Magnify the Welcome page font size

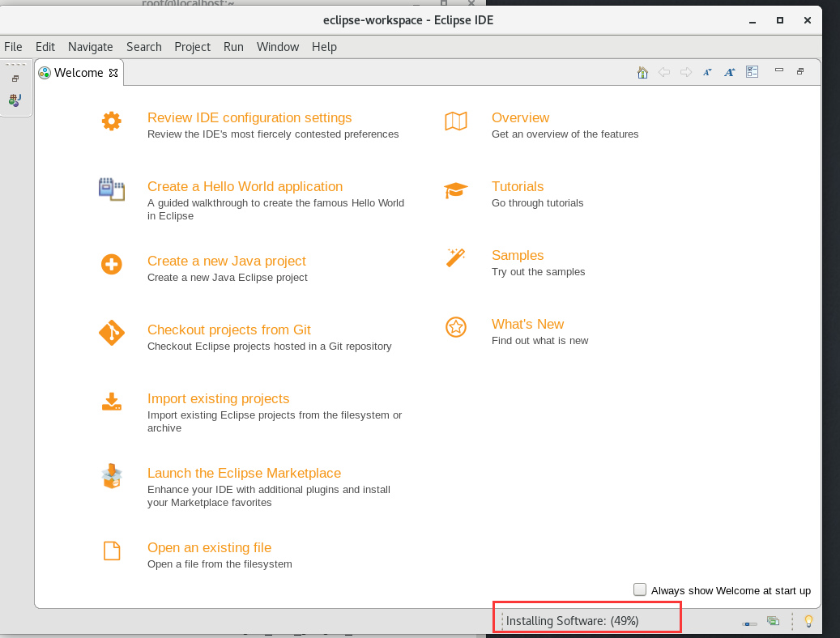pos(729,72)
